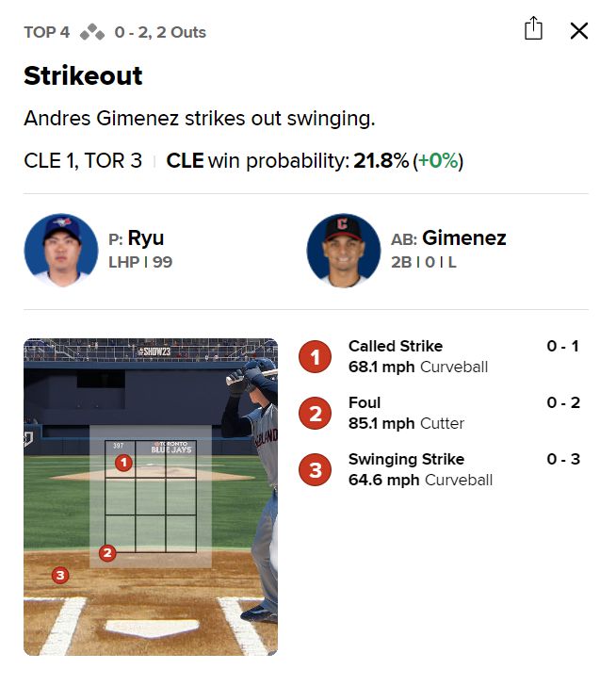Viewport: 616px width, 686px height.
Task: Select the Foul pitch entry
Action: pos(365,403)
